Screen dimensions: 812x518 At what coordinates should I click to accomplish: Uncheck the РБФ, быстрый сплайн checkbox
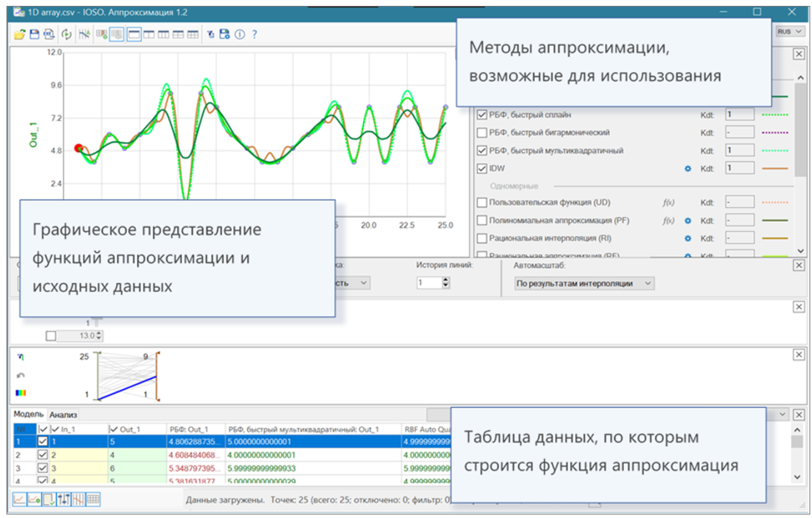pyautogui.click(x=482, y=115)
